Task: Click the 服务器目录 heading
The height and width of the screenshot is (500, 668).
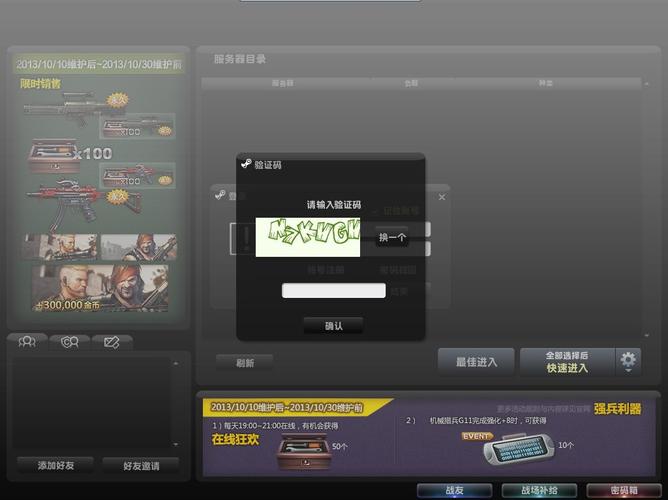Action: tap(240, 59)
